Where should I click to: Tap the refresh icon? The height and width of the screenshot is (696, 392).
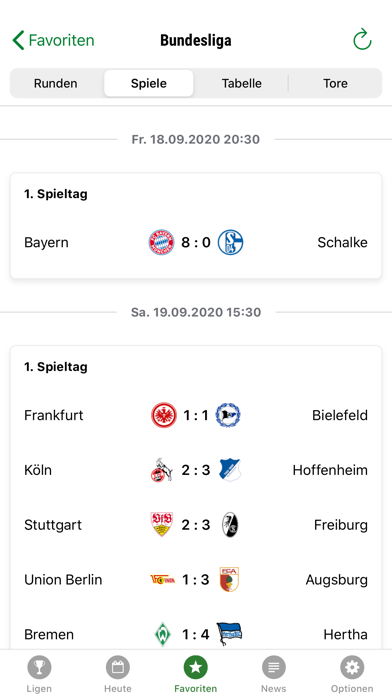[x=362, y=40]
